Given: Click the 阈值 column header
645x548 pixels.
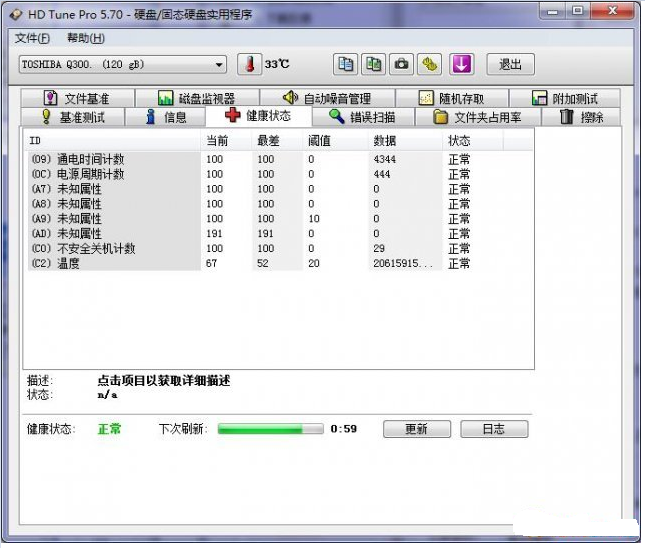Looking at the screenshot, I should (335, 141).
